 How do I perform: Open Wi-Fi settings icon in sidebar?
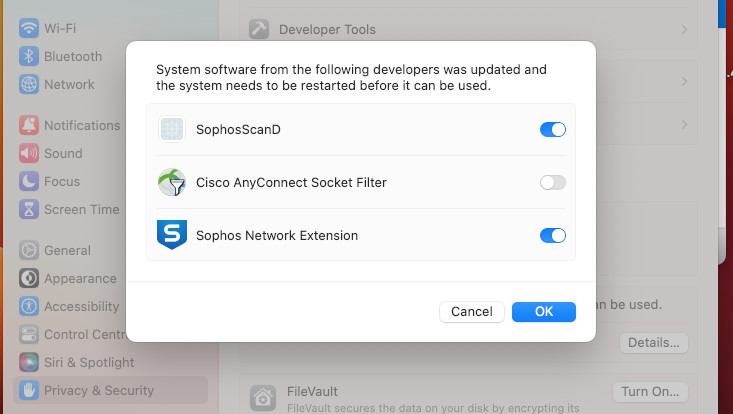coord(29,28)
